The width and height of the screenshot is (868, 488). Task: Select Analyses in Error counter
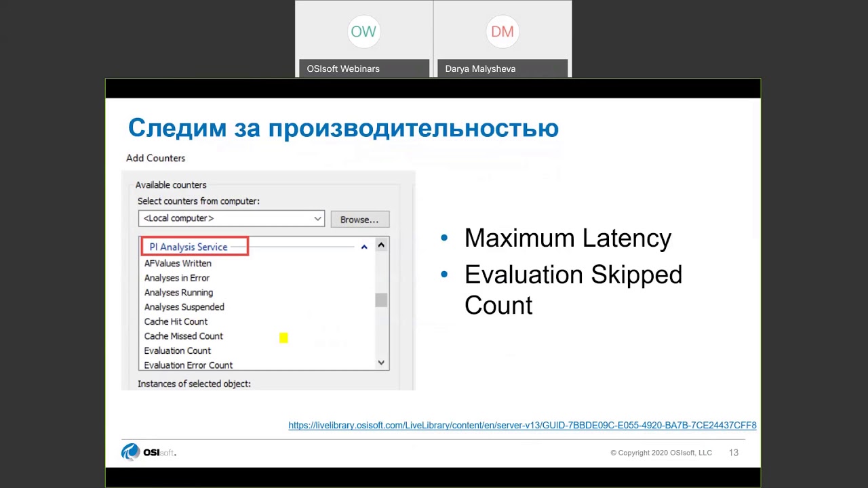click(177, 278)
